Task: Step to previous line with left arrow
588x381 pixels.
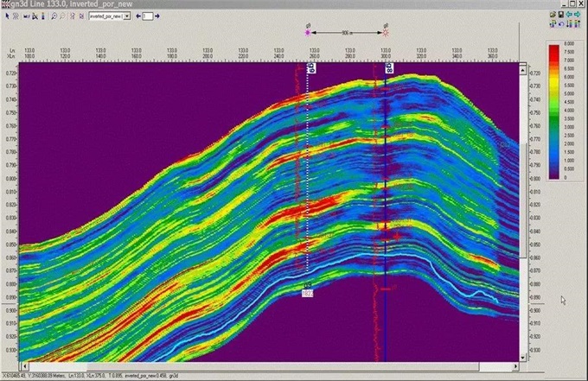Action: tap(137, 16)
